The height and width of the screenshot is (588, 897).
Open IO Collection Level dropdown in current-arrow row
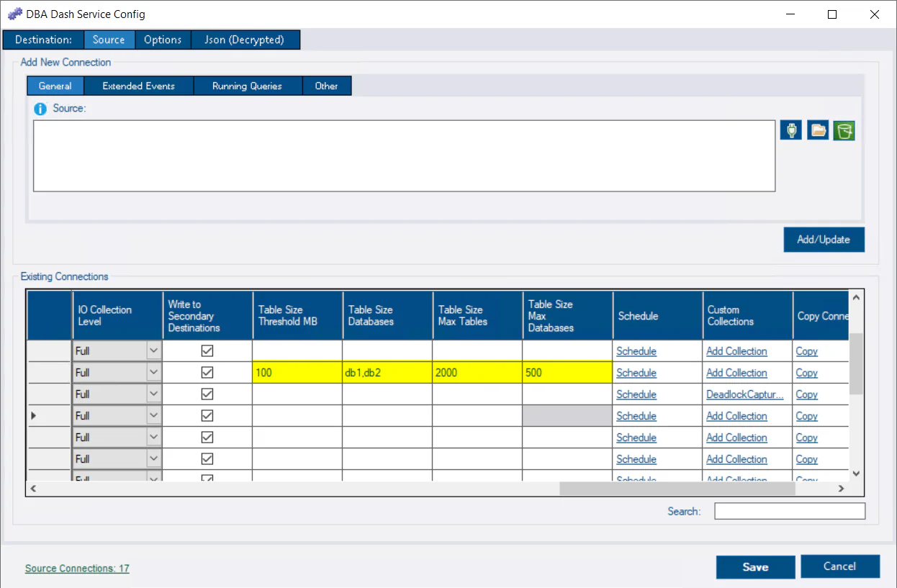tap(154, 416)
